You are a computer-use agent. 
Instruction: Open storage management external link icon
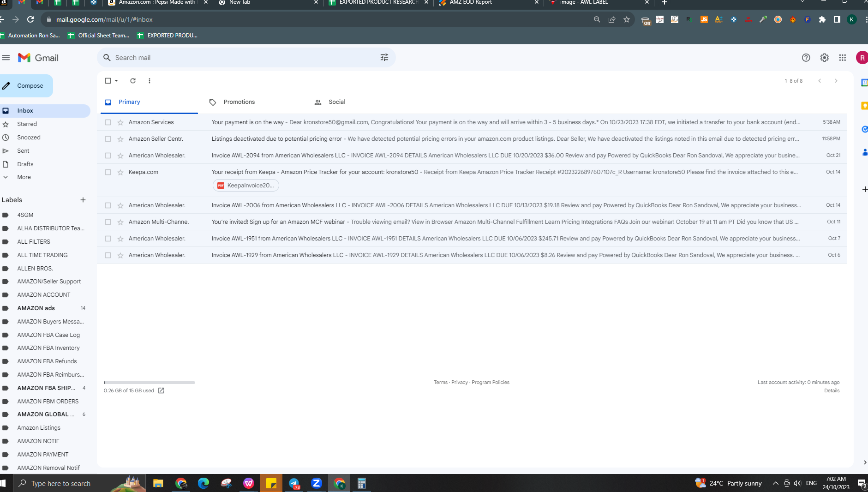click(161, 390)
